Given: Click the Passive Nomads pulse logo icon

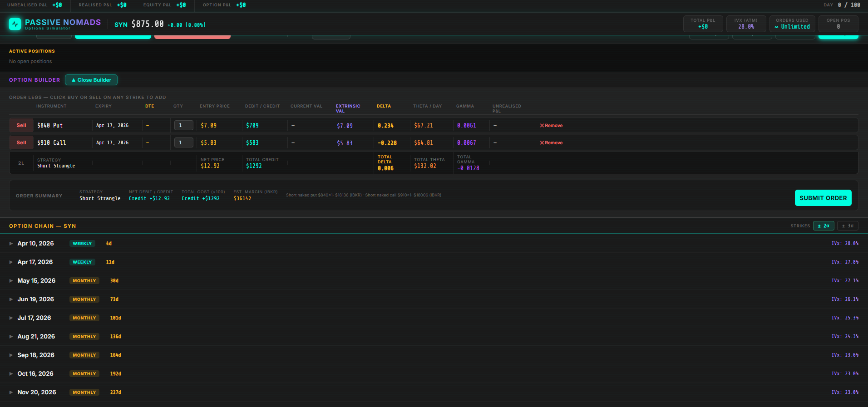Looking at the screenshot, I should pyautogui.click(x=15, y=24).
